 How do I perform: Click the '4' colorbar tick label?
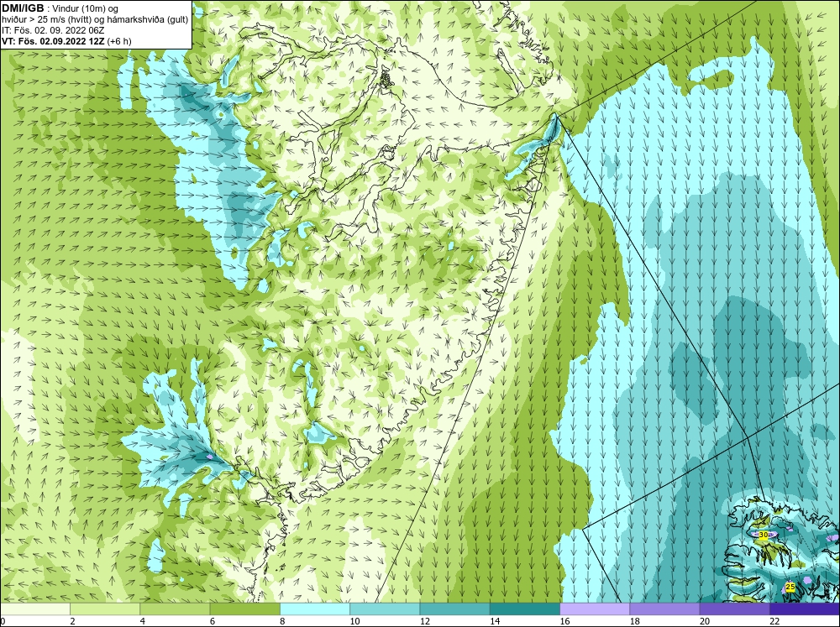[143, 621]
